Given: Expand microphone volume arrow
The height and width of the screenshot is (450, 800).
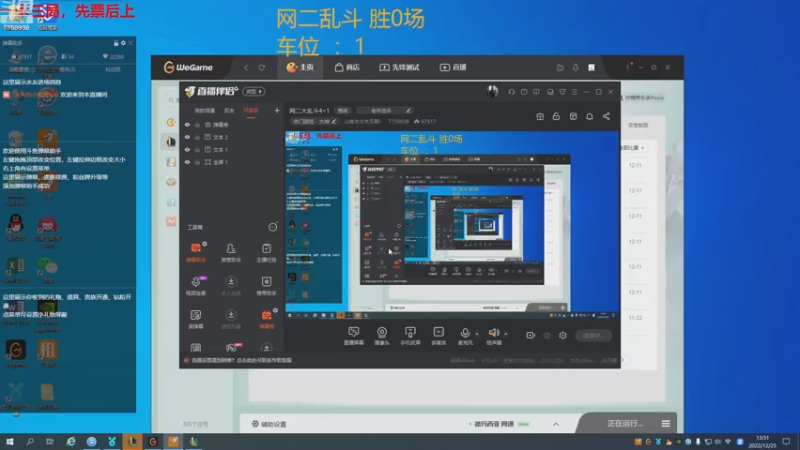Looking at the screenshot, I should point(477,334).
